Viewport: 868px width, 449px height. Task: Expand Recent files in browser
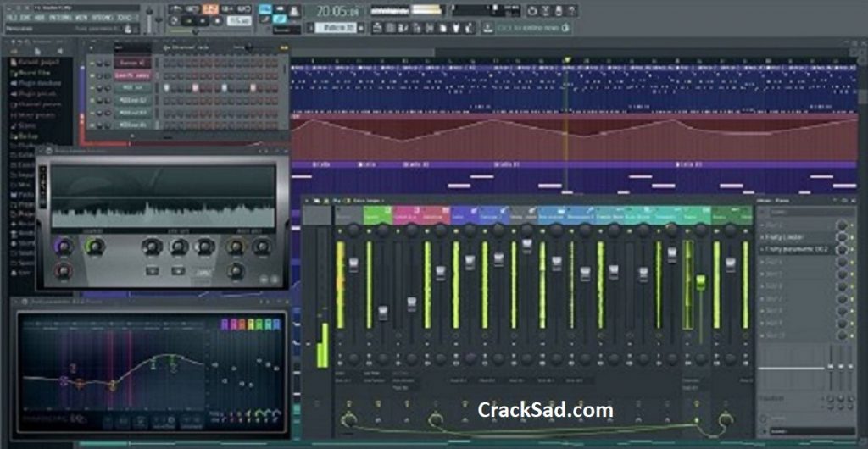click(x=32, y=73)
